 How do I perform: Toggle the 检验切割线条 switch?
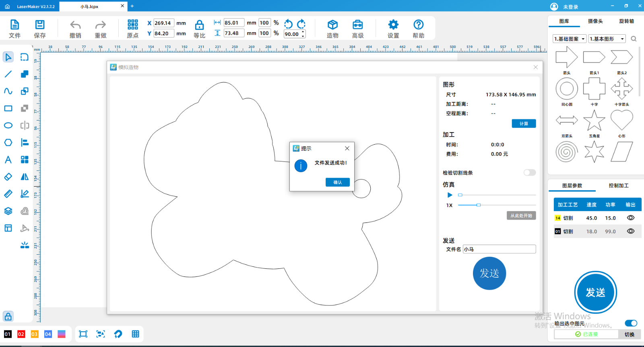click(x=529, y=172)
